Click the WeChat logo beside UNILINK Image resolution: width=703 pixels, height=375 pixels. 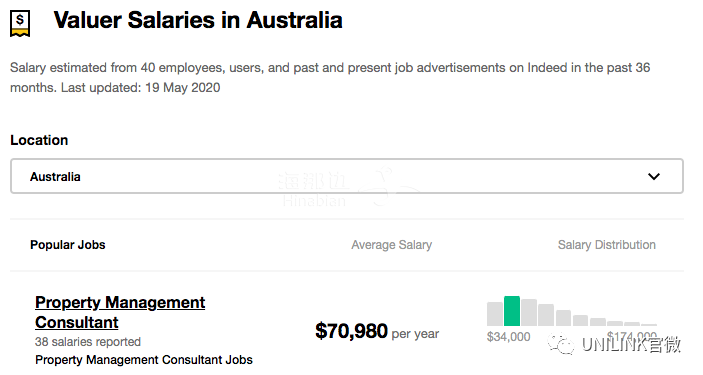click(x=560, y=344)
